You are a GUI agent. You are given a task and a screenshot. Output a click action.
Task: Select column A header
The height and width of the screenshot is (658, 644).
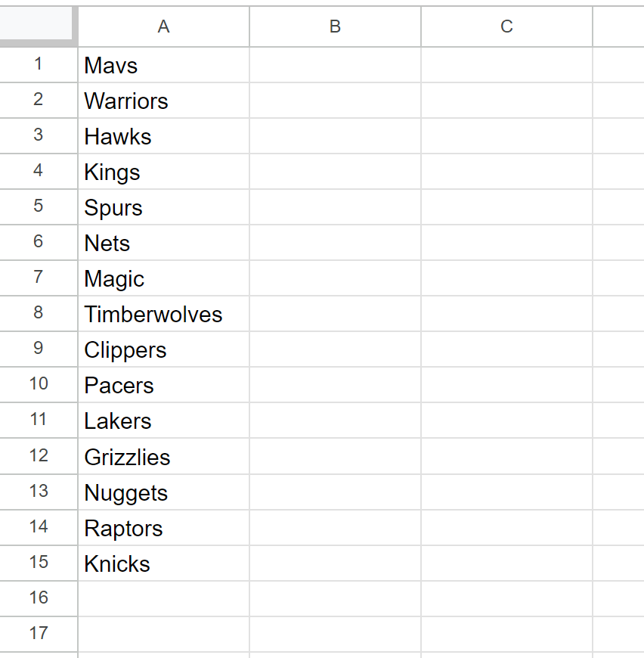[163, 26]
